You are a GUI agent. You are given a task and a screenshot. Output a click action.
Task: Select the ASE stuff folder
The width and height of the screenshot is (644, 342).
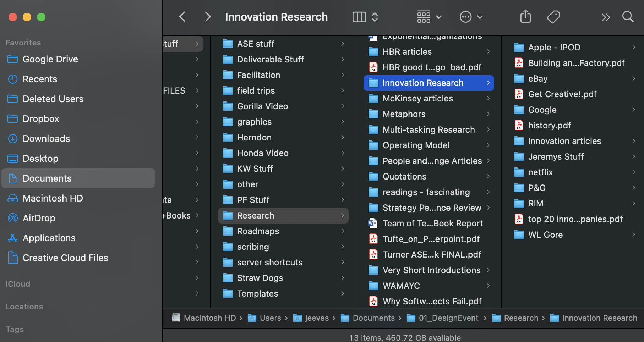click(283, 44)
